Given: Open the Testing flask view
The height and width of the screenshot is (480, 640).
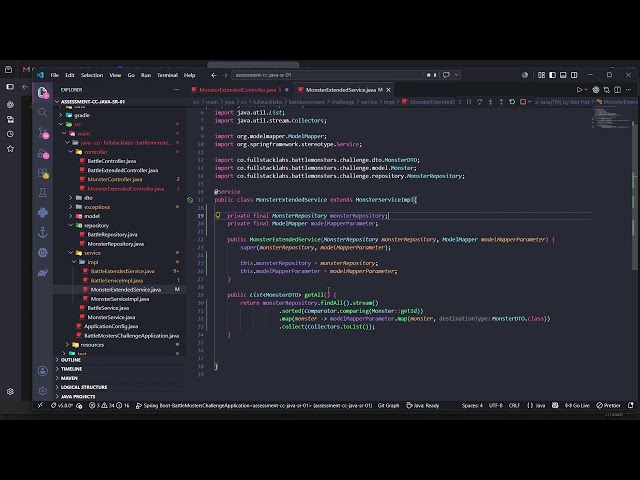Looking at the screenshot, I should click(x=42, y=193).
